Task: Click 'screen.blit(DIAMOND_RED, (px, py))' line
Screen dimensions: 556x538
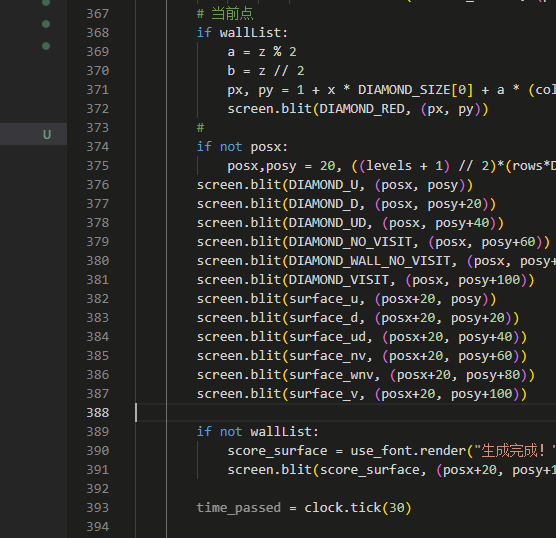Action: point(358,109)
